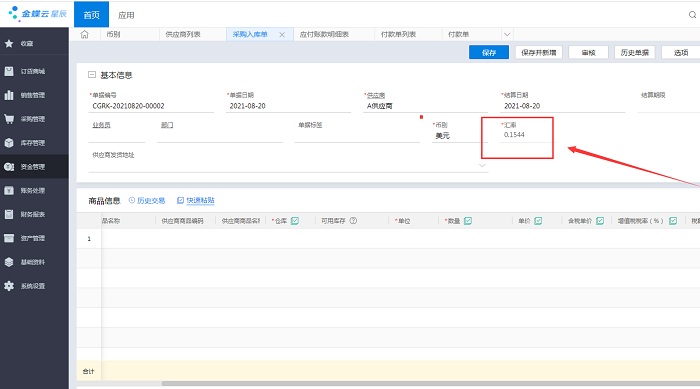Toggle batch-fill checkbox on 数量 column
The height and width of the screenshot is (389, 700).
pos(468,221)
